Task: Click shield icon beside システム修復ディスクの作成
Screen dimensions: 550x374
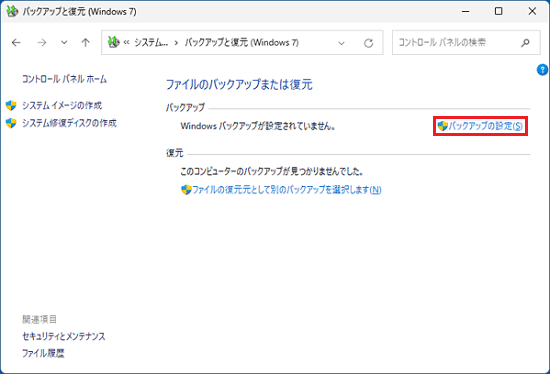Action: (x=11, y=123)
